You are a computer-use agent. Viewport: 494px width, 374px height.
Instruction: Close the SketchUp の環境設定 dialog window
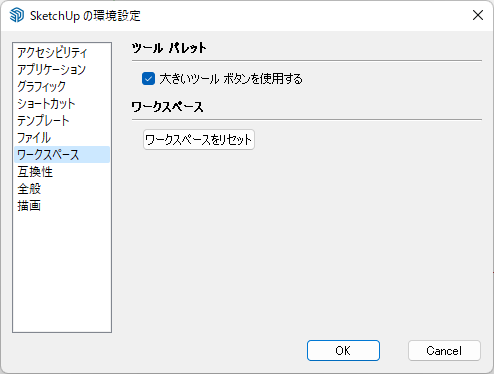pyautogui.click(x=478, y=15)
